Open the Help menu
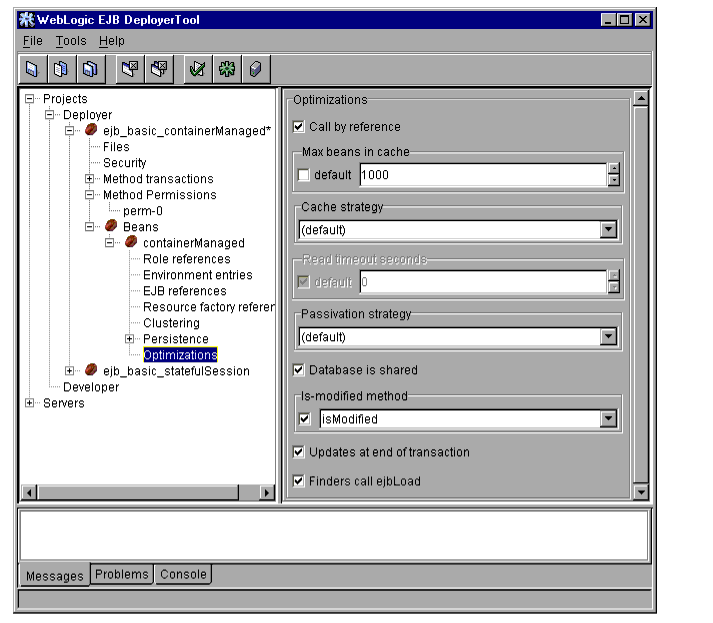Viewport: 713px width, 623px height. tap(112, 41)
